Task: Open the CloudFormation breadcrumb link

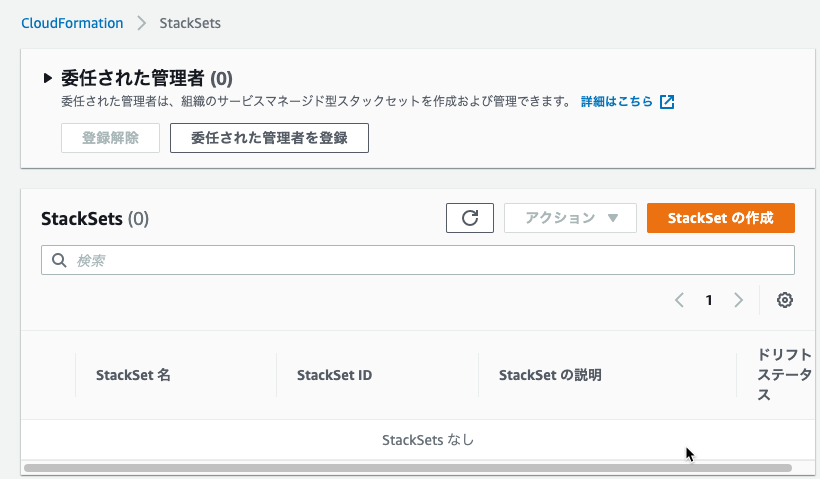Action: pos(72,24)
